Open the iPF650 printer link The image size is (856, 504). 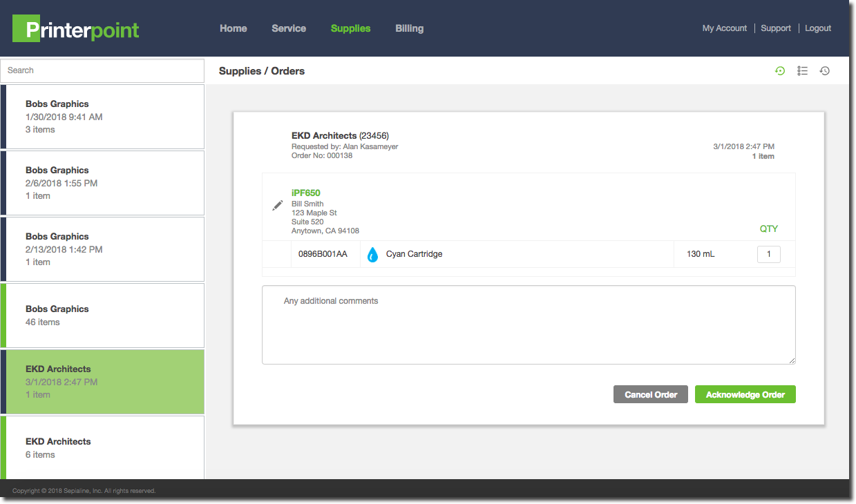(305, 193)
